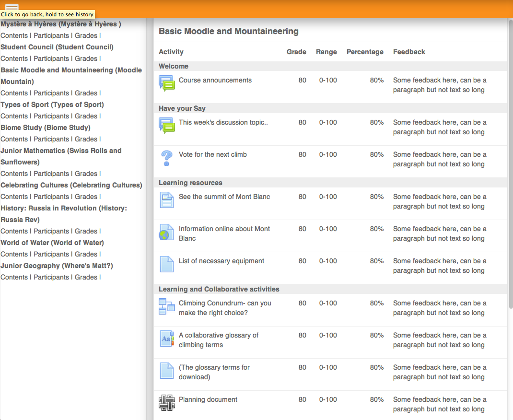Click the page icon for See the summit of Mont Blanc
Screen dimensions: 513x420
coord(167,200)
